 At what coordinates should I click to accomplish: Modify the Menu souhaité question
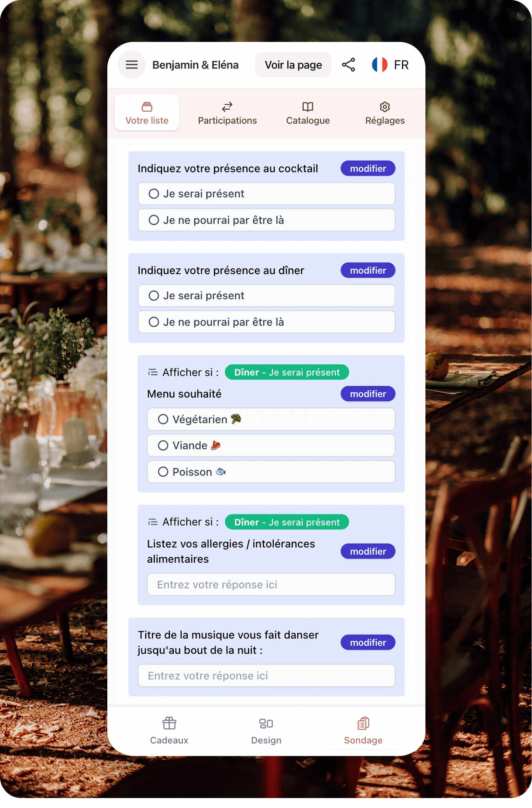pyautogui.click(x=368, y=394)
